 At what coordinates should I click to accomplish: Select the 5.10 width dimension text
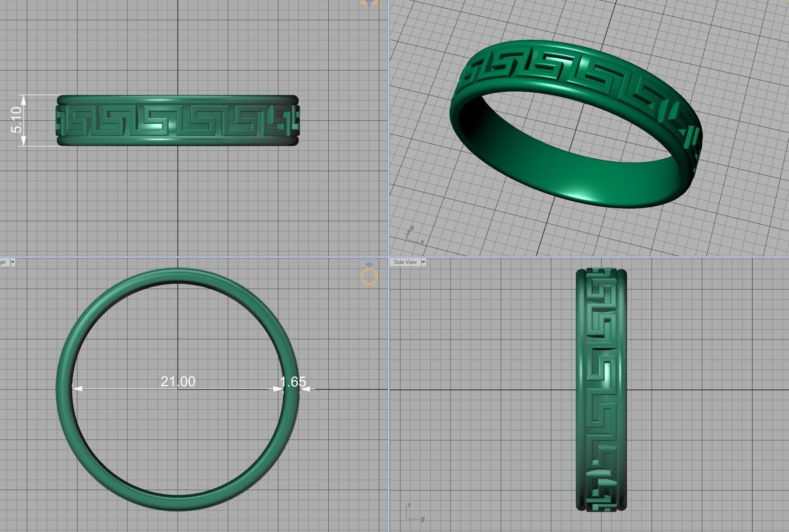pos(16,120)
